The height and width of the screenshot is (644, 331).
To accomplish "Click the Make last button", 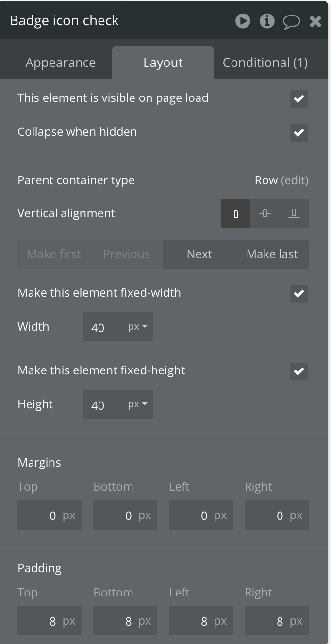I will 272,254.
